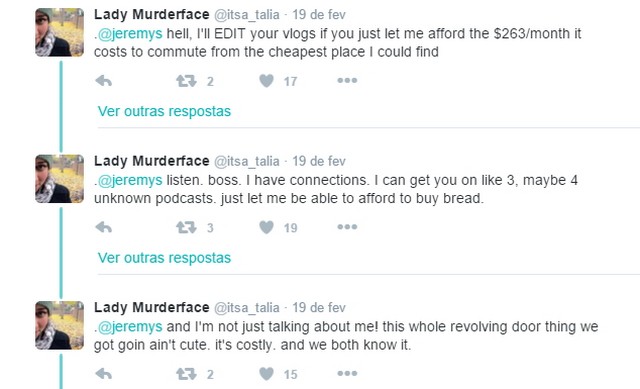Open more options on the commute tweet
The height and width of the screenshot is (389, 640).
pos(347,81)
